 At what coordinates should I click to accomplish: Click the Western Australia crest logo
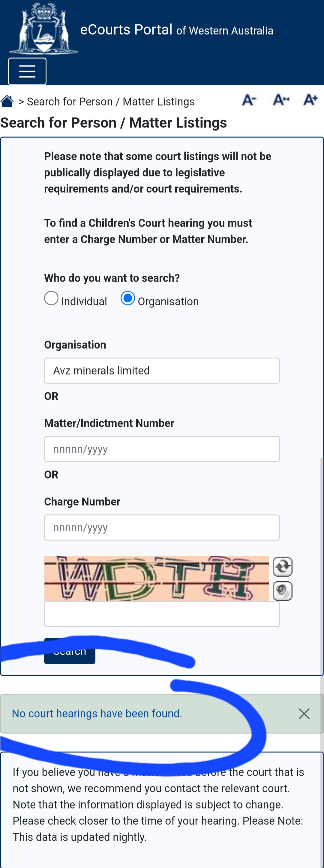tap(43, 29)
